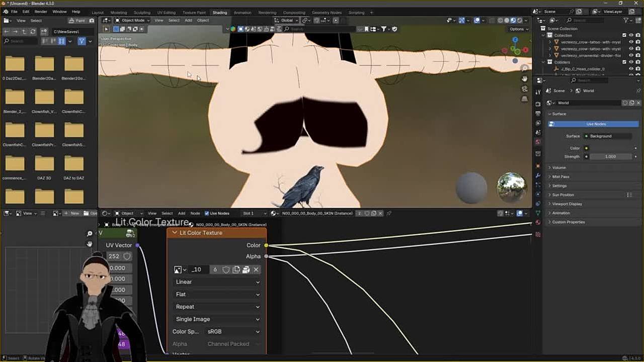Click the file browser filter funnel icon
This screenshot has height=362, width=644.
click(82, 41)
